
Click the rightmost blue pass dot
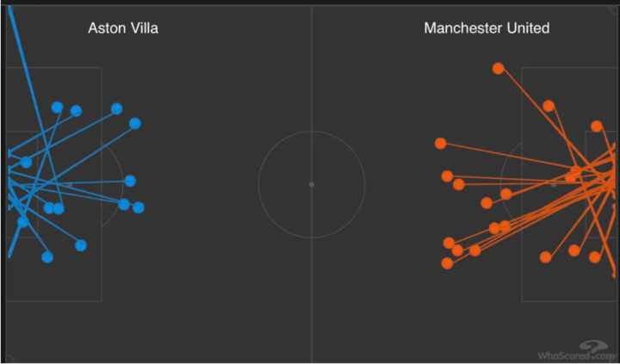click(139, 207)
